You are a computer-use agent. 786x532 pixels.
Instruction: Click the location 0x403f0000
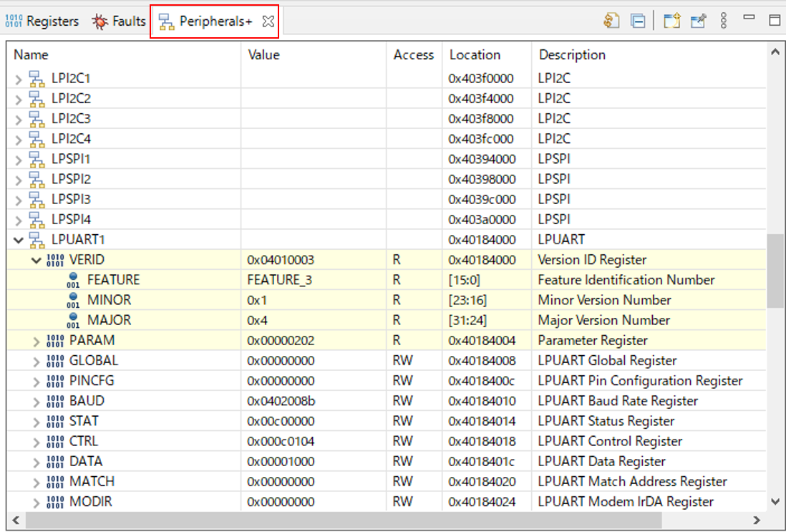(481, 79)
